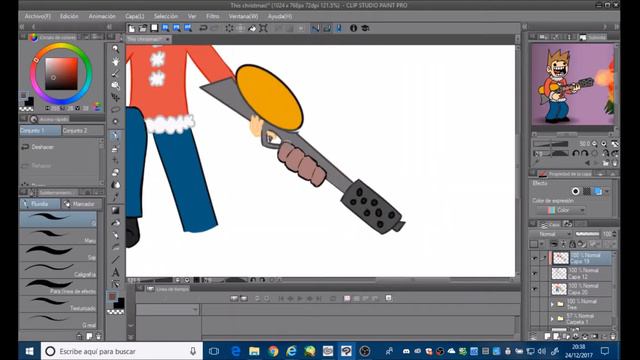Viewport: 640px width, 360px height.
Task: Click the Open file icon in command bar
Action: 143,28
